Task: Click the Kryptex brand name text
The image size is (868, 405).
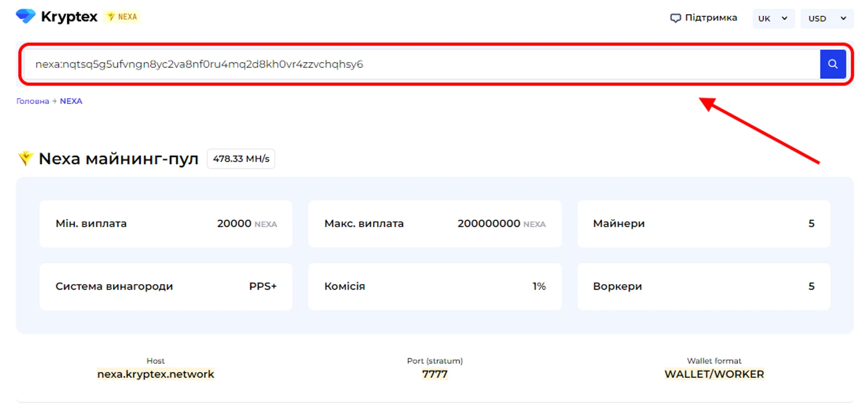Action: tap(69, 16)
